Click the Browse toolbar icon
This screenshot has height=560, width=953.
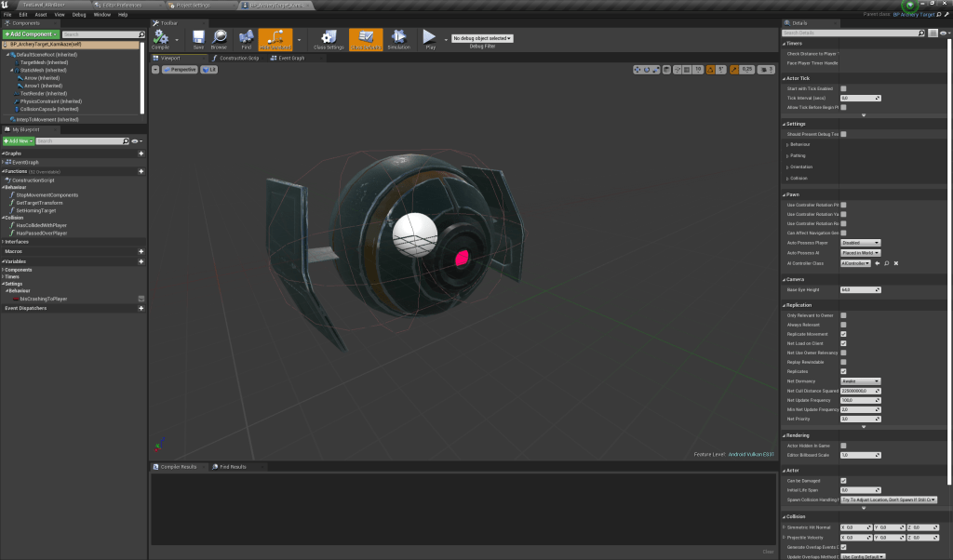219,37
